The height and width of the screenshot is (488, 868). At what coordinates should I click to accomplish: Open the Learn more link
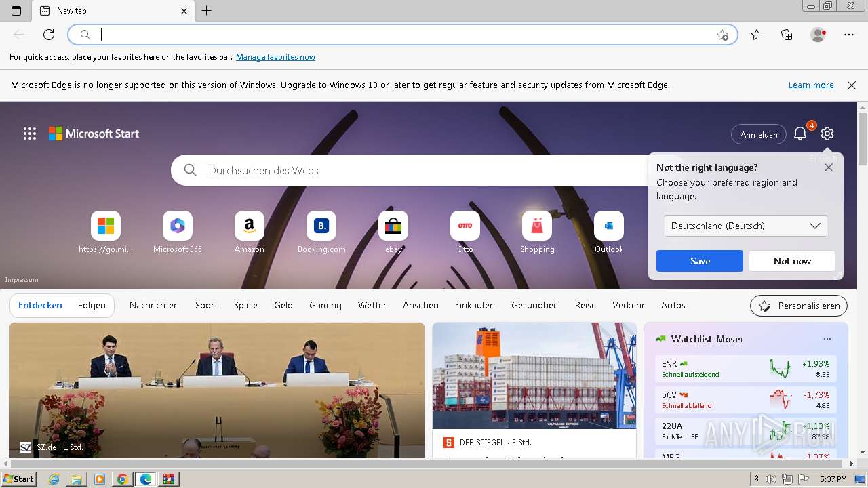811,85
